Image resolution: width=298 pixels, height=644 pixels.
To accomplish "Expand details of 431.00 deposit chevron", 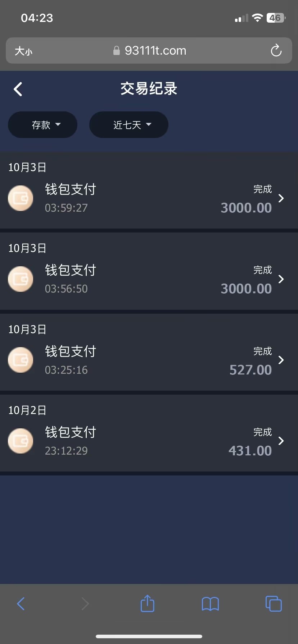I will [x=281, y=441].
